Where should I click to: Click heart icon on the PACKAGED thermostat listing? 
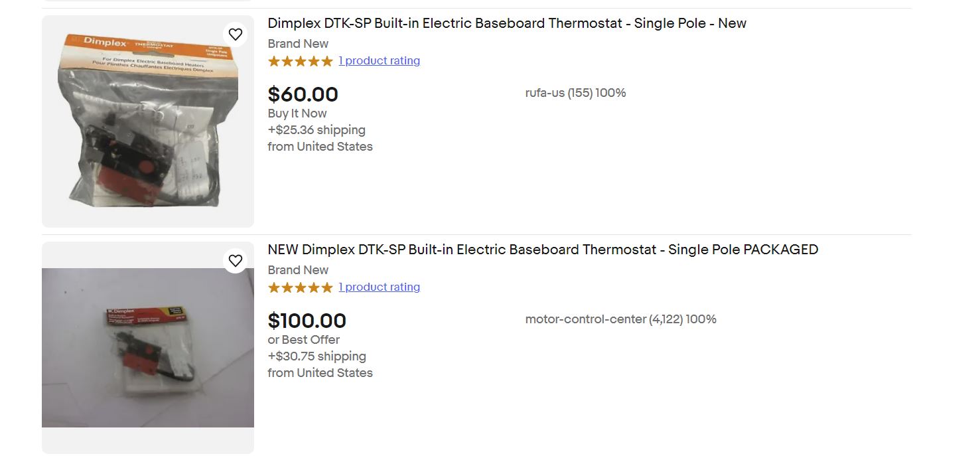pos(236,261)
